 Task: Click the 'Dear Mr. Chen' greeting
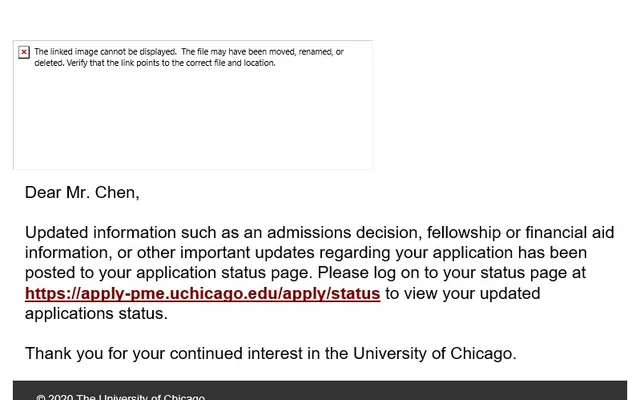(x=82, y=193)
